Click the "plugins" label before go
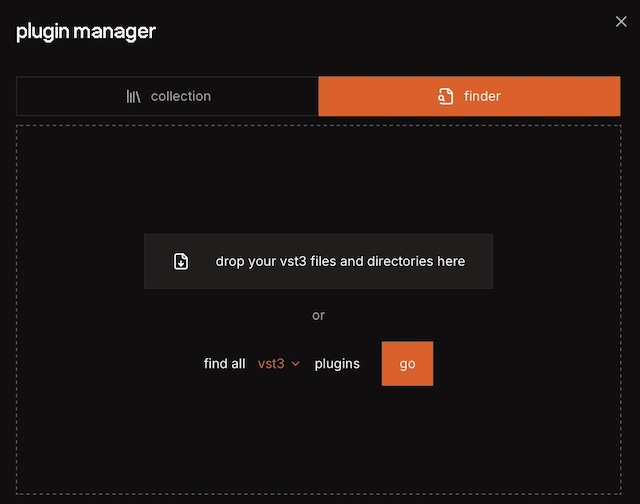 coord(337,364)
